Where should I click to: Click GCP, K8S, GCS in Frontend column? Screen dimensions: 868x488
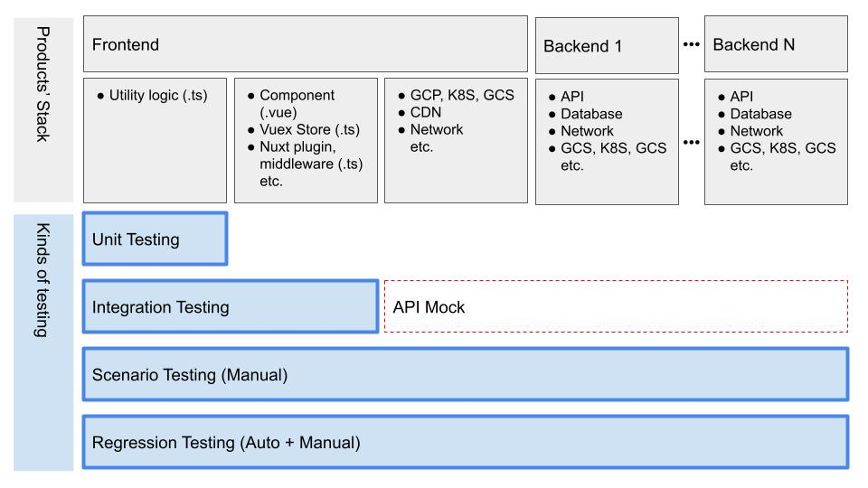click(x=462, y=95)
